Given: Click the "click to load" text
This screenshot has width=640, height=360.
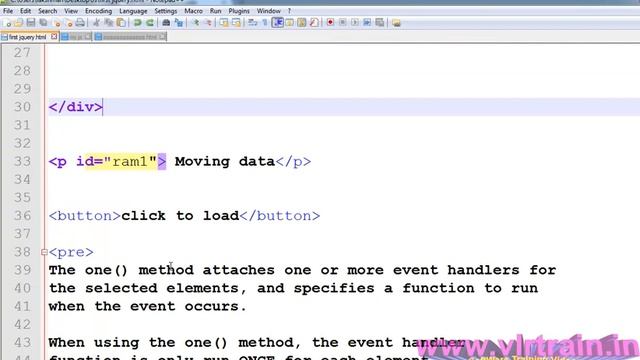Looking at the screenshot, I should (x=180, y=216).
